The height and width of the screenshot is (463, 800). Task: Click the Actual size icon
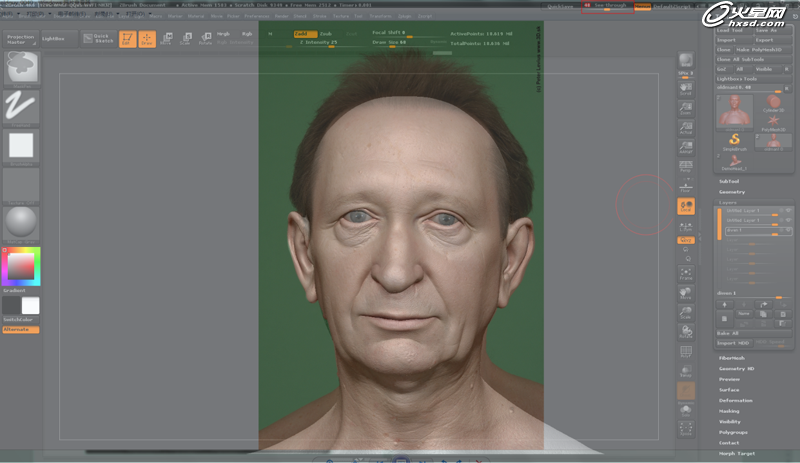point(686,128)
